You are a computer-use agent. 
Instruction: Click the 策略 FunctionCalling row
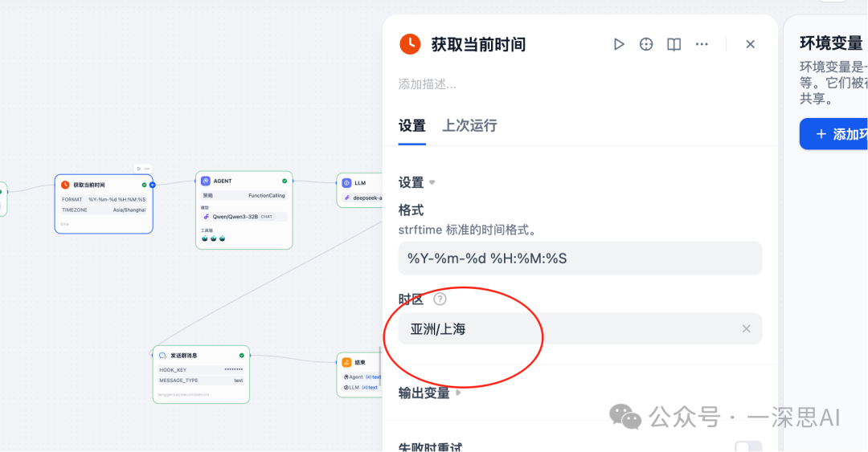(244, 195)
